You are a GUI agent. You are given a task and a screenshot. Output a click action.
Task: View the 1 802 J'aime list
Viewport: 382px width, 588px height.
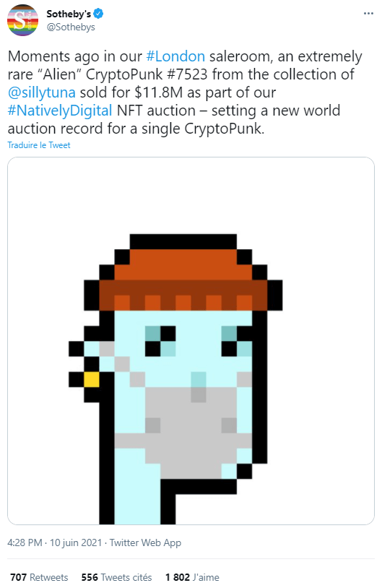click(x=192, y=577)
